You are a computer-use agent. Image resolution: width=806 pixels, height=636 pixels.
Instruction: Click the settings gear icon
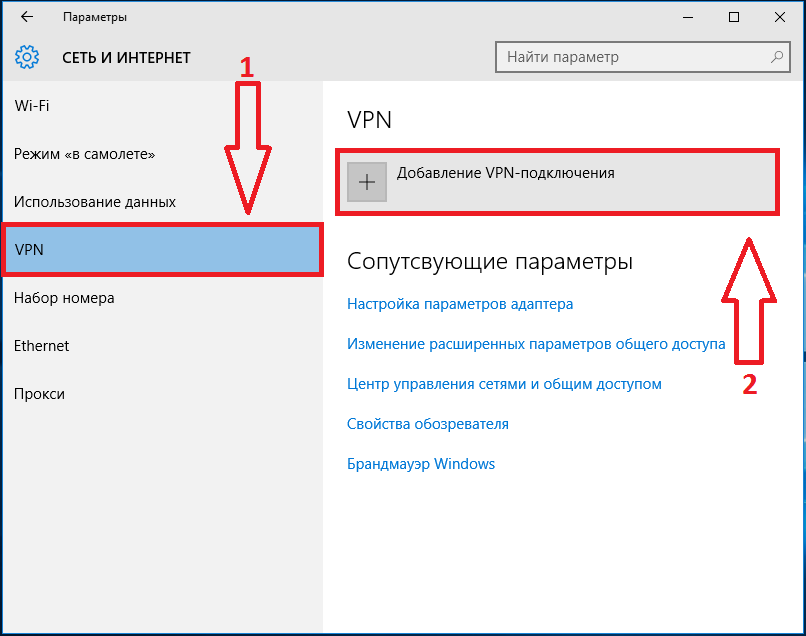(27, 57)
